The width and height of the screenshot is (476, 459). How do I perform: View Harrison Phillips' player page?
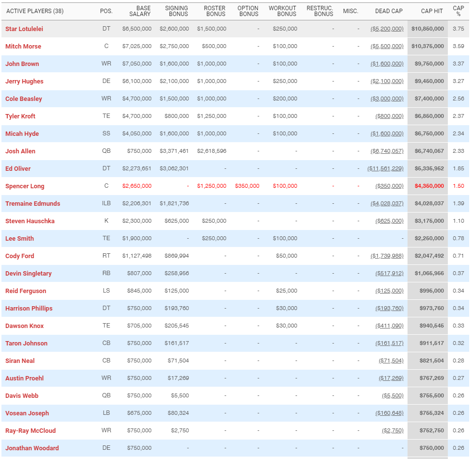(29, 309)
